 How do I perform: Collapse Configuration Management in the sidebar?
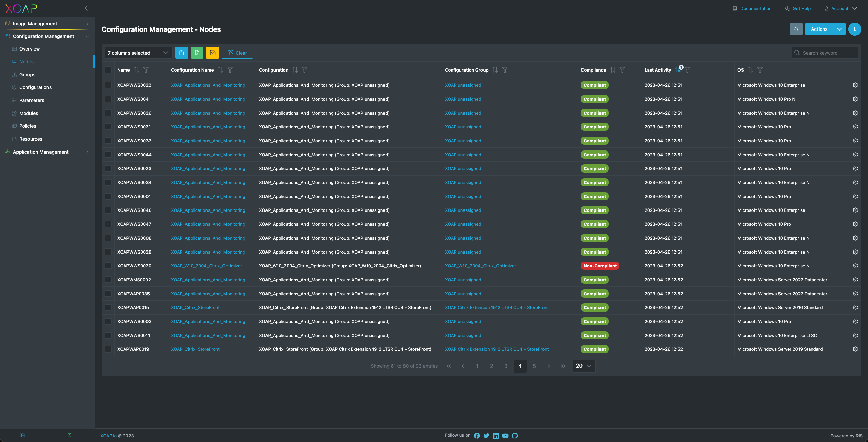coord(47,36)
